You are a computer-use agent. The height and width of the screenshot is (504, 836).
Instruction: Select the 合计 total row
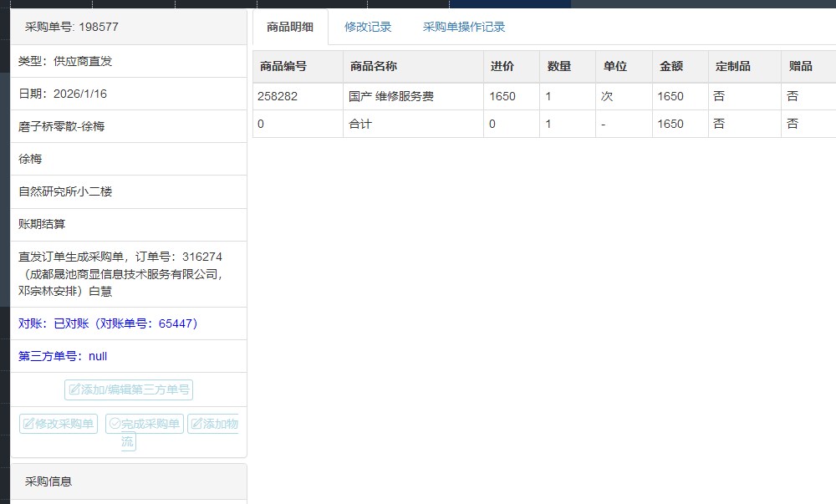point(360,124)
